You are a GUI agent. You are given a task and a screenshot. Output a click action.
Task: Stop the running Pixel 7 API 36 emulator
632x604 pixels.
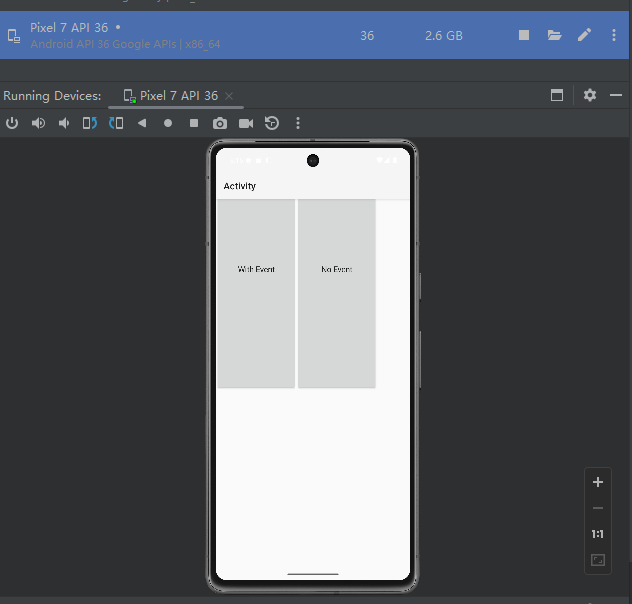pos(524,35)
